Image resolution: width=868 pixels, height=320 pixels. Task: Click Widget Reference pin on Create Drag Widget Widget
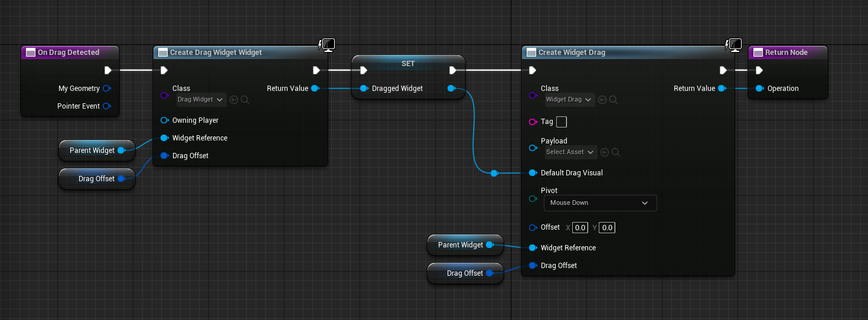point(164,138)
